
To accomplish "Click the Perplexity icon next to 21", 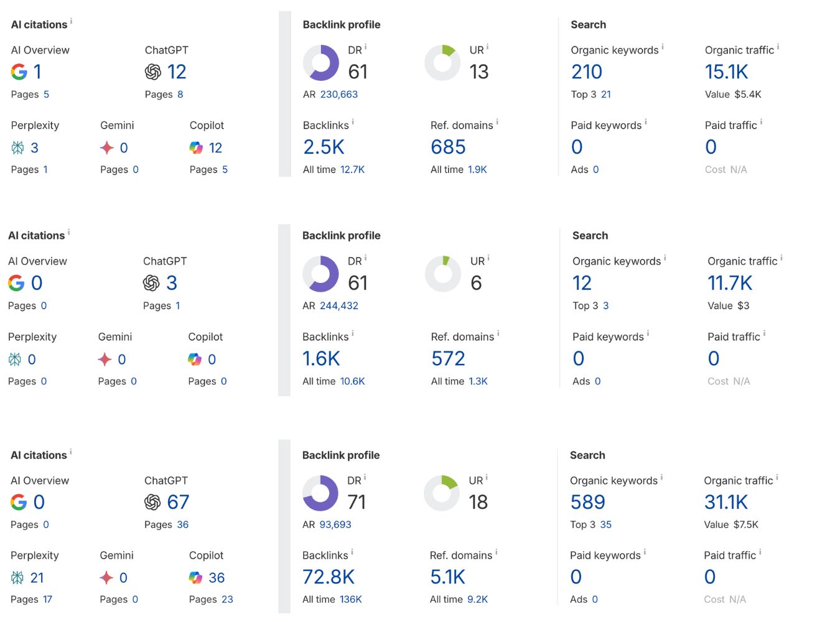I will point(17,578).
